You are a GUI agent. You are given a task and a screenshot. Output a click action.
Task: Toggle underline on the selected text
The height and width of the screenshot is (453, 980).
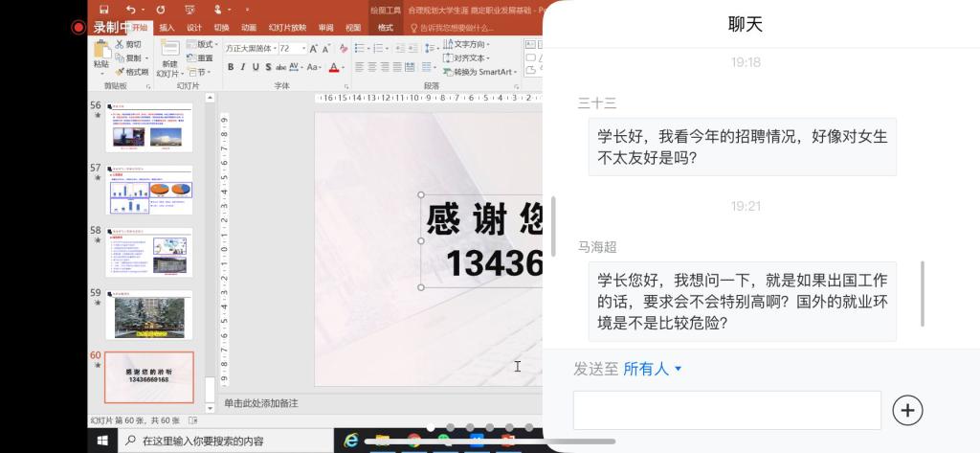tap(256, 67)
